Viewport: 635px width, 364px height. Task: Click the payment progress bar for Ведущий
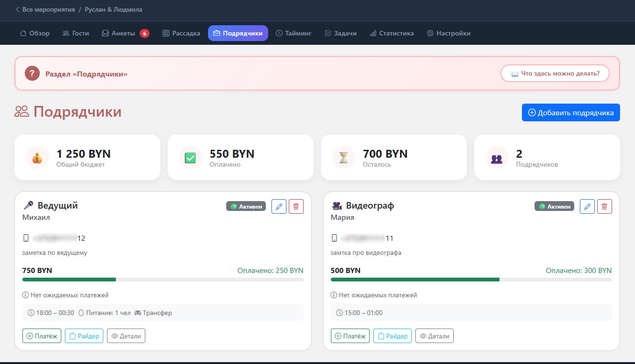pyautogui.click(x=163, y=280)
